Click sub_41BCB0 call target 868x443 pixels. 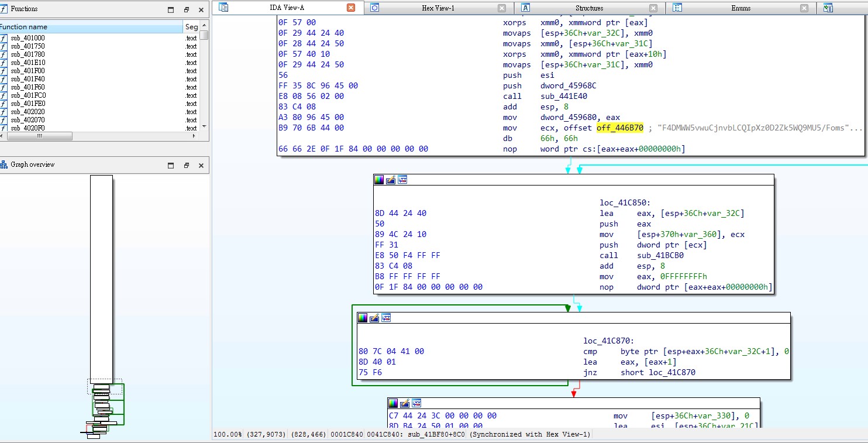tap(660, 255)
